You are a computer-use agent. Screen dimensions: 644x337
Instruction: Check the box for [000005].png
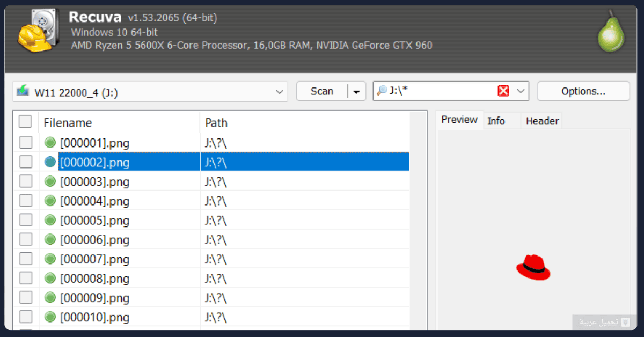[x=26, y=220]
